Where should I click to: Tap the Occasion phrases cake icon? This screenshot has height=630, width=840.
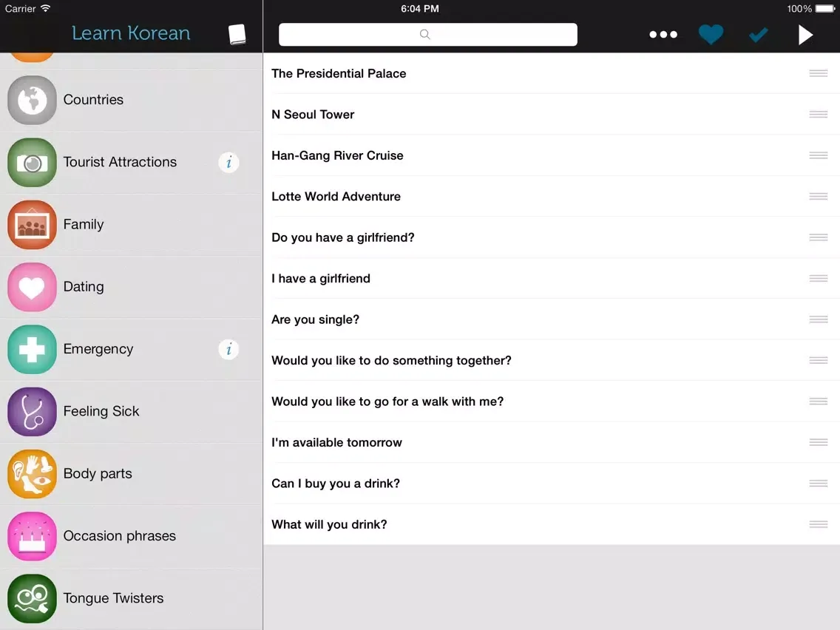pos(32,536)
